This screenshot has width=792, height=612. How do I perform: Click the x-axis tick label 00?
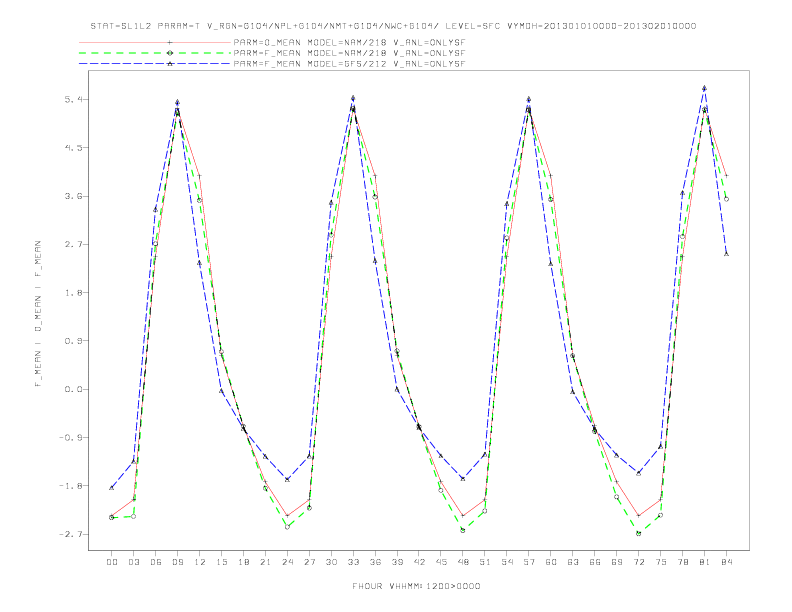click(x=112, y=562)
